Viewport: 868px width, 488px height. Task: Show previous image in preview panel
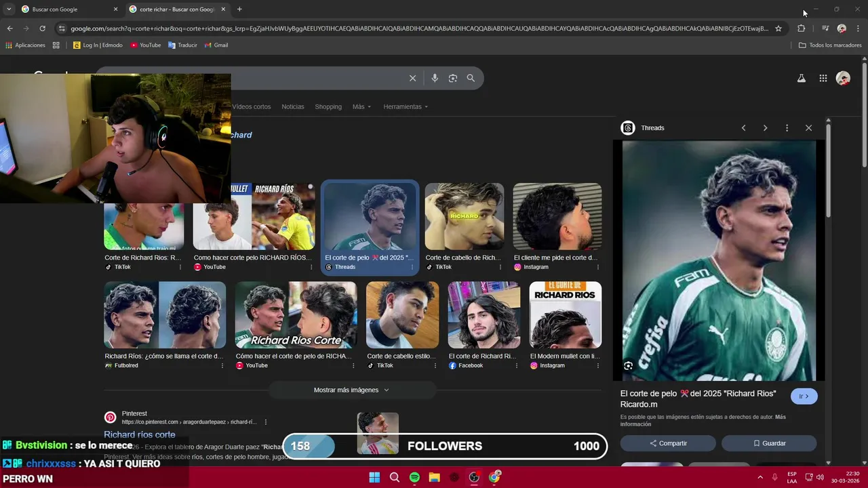pos(743,128)
